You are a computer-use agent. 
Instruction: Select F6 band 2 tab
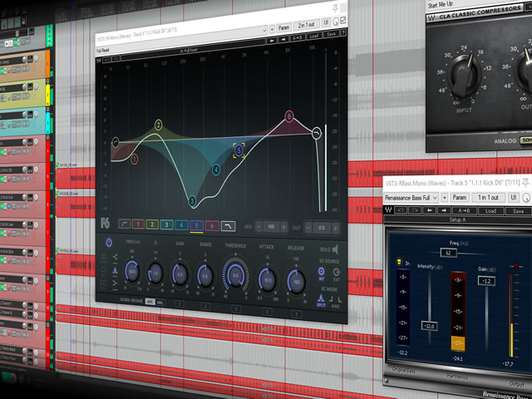pyautogui.click(x=152, y=224)
